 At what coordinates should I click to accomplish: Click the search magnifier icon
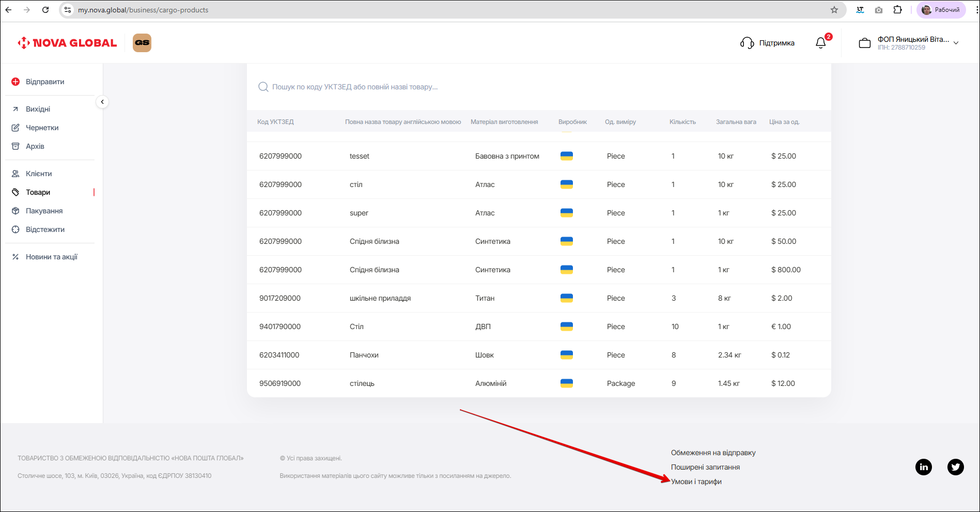tap(263, 87)
